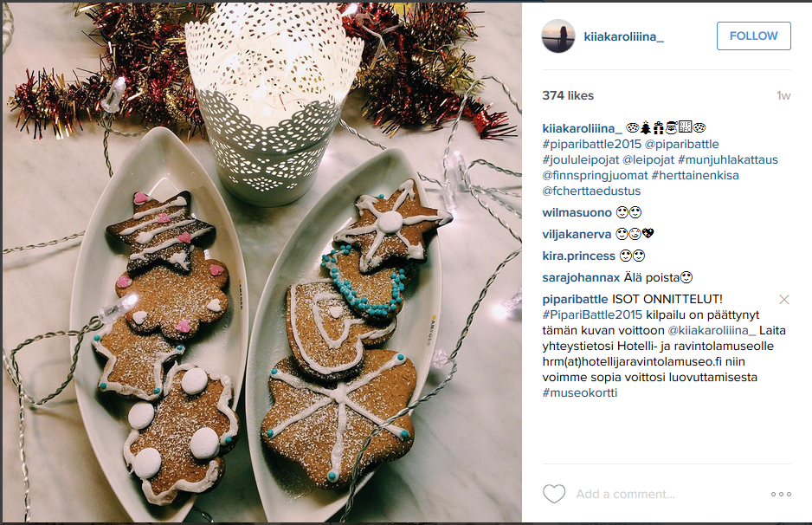Click the gingerbread cookies photo
The height and width of the screenshot is (525, 812).
pyautogui.click(x=262, y=262)
